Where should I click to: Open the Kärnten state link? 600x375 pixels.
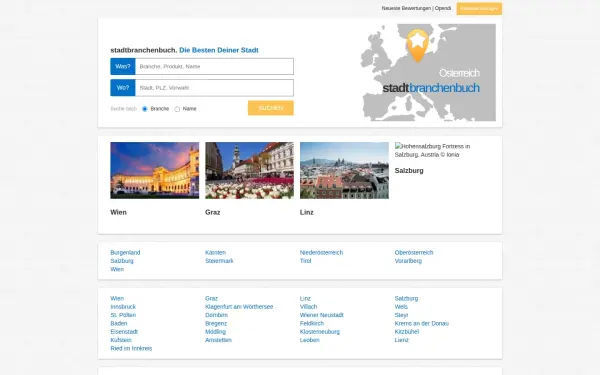coord(215,253)
